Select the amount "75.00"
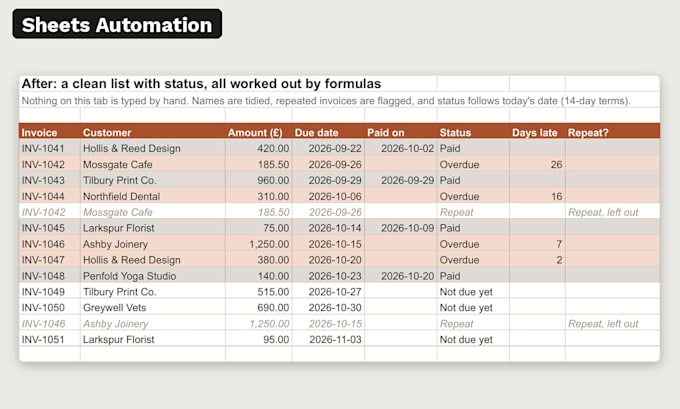Screen dimensions: 680x409 [276, 228]
